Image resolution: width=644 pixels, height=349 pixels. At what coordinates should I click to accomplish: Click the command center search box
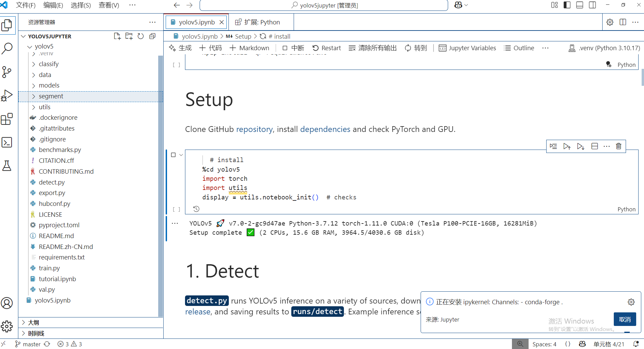coord(324,5)
